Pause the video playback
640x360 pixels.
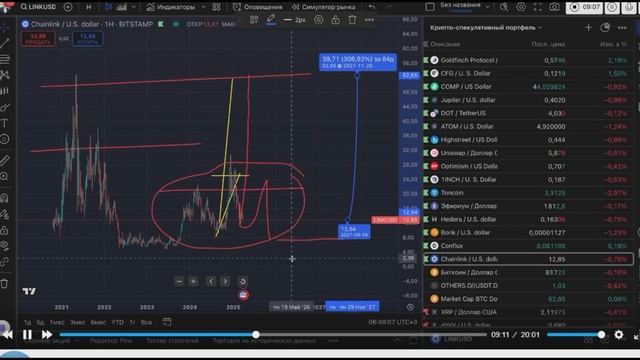pyautogui.click(x=27, y=335)
